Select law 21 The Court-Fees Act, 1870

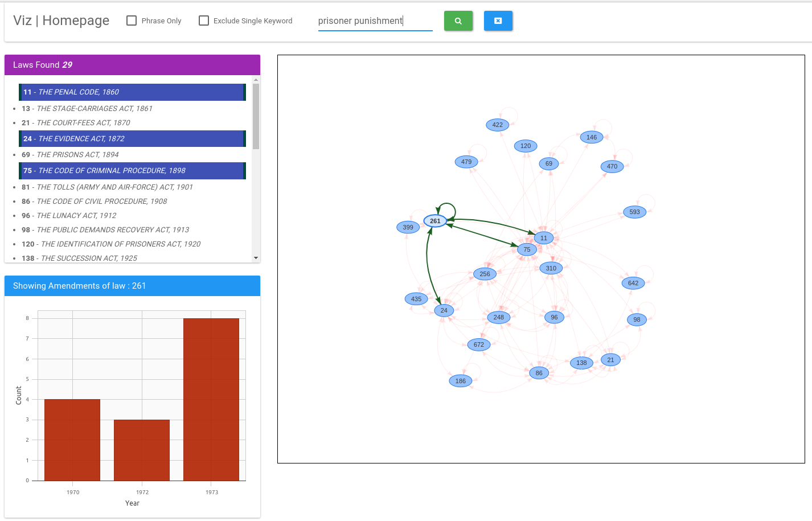[x=76, y=122]
